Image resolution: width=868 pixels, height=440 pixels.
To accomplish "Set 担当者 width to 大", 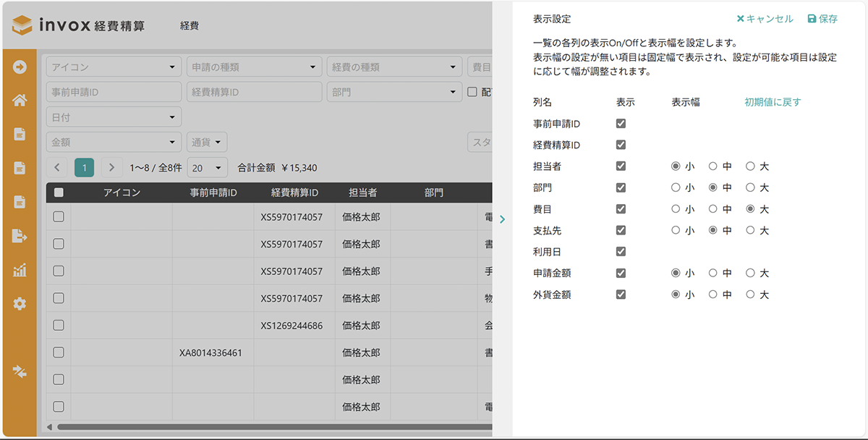I will 750,166.
